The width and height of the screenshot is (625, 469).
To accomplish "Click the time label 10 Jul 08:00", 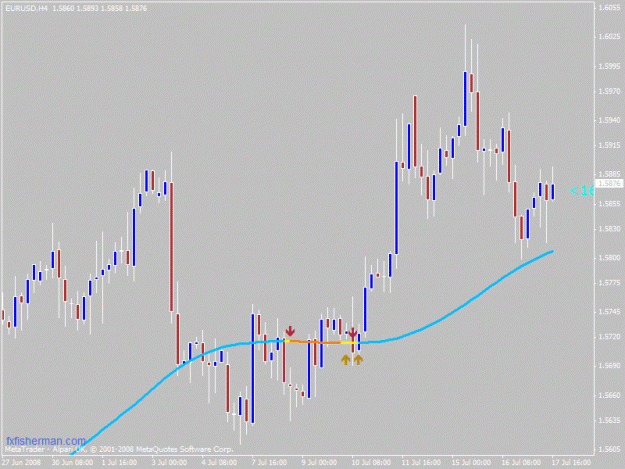I will click(x=371, y=463).
